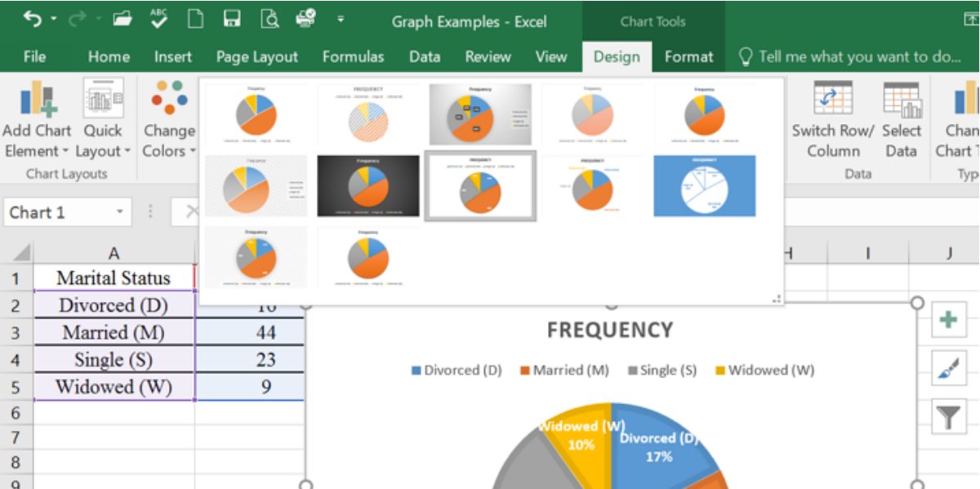The image size is (980, 489).
Task: Choose the dark black background pie style
Action: (369, 186)
